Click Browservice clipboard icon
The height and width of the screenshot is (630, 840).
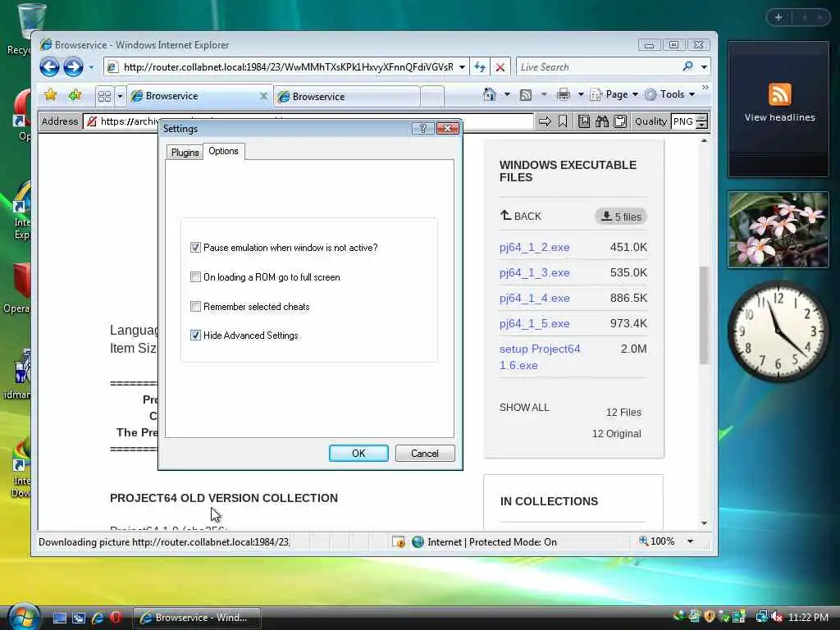tap(620, 121)
